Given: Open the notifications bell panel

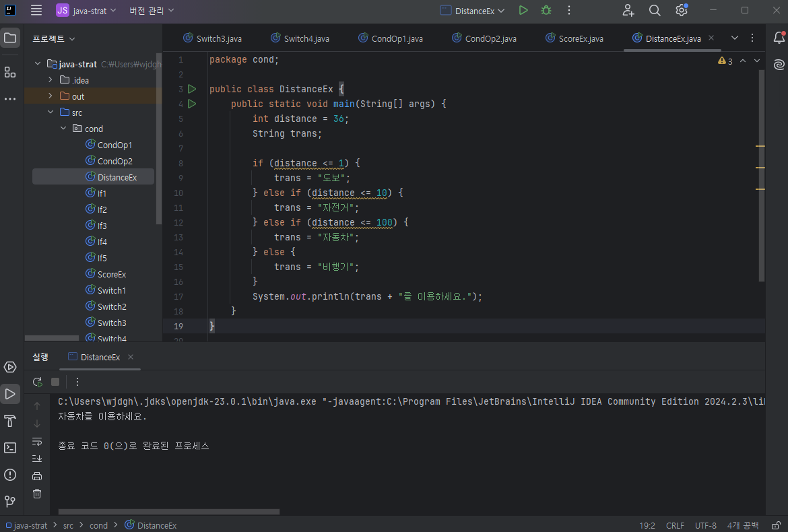Looking at the screenshot, I should pyautogui.click(x=779, y=38).
